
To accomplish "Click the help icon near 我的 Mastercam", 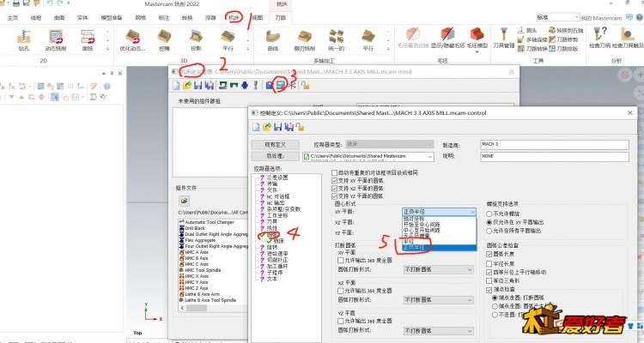I will point(639,17).
